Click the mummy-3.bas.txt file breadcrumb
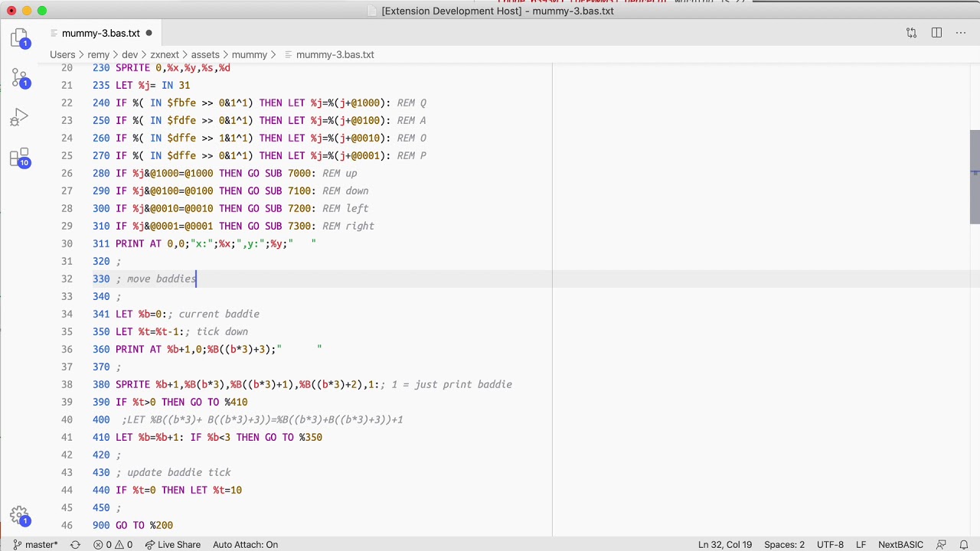 pos(335,54)
